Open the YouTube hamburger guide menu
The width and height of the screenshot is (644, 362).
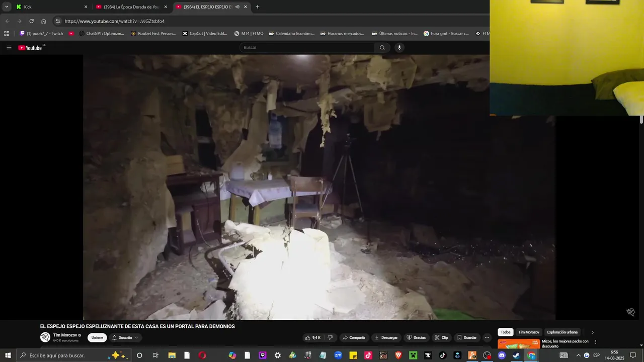(x=9, y=48)
